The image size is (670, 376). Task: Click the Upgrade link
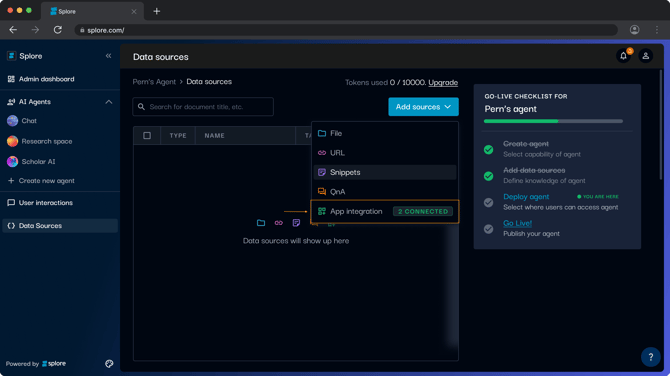443,82
